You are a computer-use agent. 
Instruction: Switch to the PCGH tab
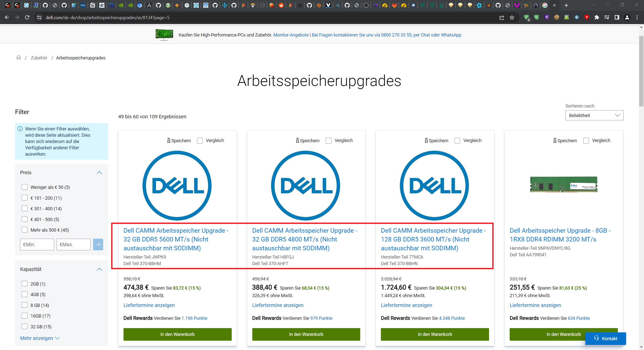tap(83, 5)
